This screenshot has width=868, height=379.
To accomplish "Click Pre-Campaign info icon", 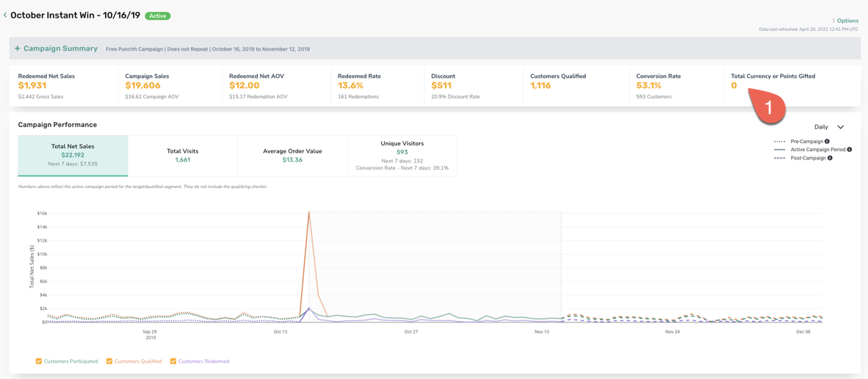I will coord(827,142).
